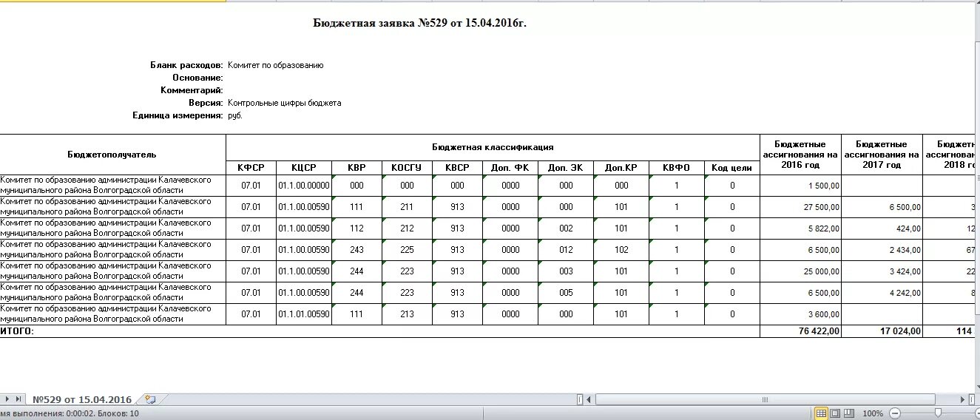The height and width of the screenshot is (420, 980).
Task: Click the 'КЦСР' column header
Action: [304, 168]
